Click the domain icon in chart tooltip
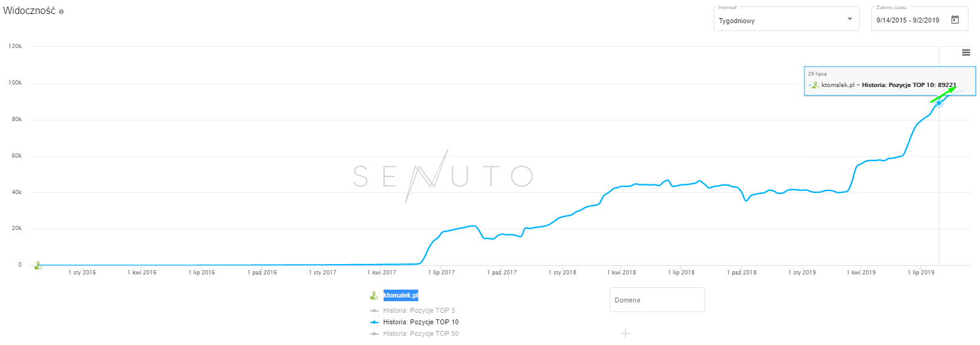 [x=815, y=85]
